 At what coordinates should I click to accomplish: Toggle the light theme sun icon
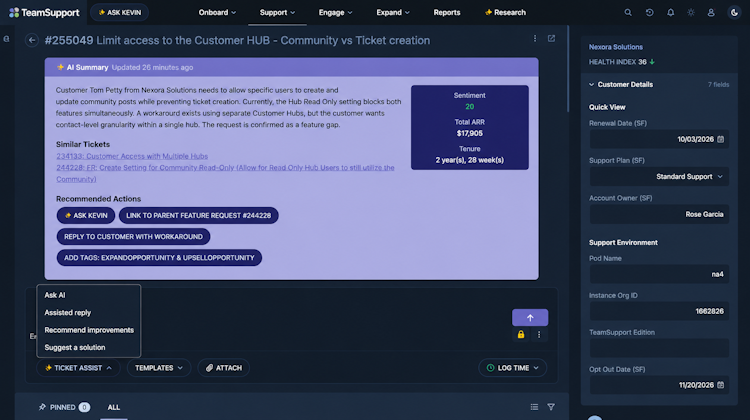point(691,13)
